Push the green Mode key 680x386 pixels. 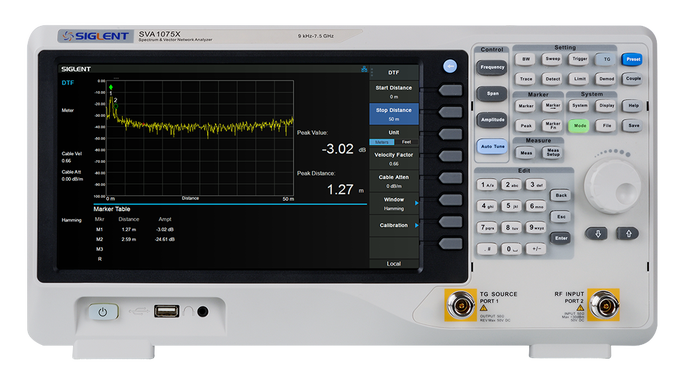(x=580, y=126)
